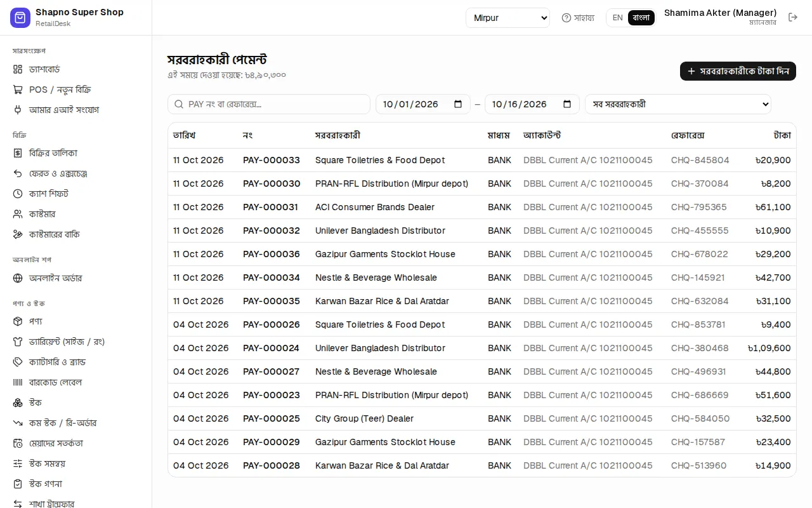Open স্টক boxes icon
Viewport: 812px width, 508px height.
click(18, 403)
